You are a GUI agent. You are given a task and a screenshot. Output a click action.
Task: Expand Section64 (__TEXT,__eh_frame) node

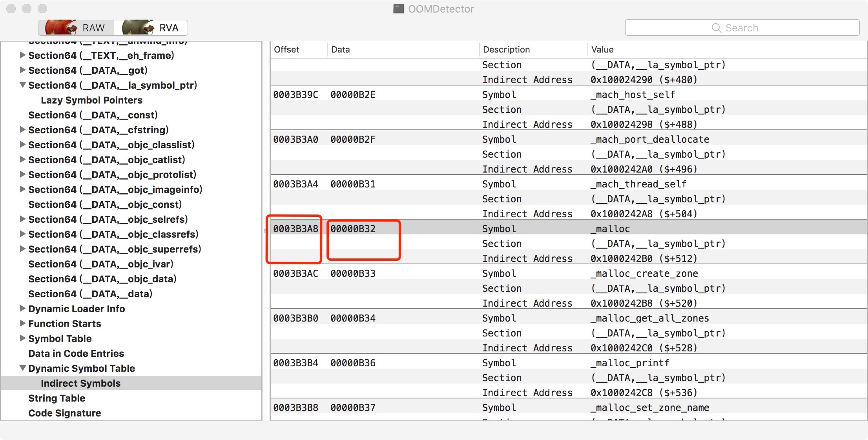coord(23,55)
